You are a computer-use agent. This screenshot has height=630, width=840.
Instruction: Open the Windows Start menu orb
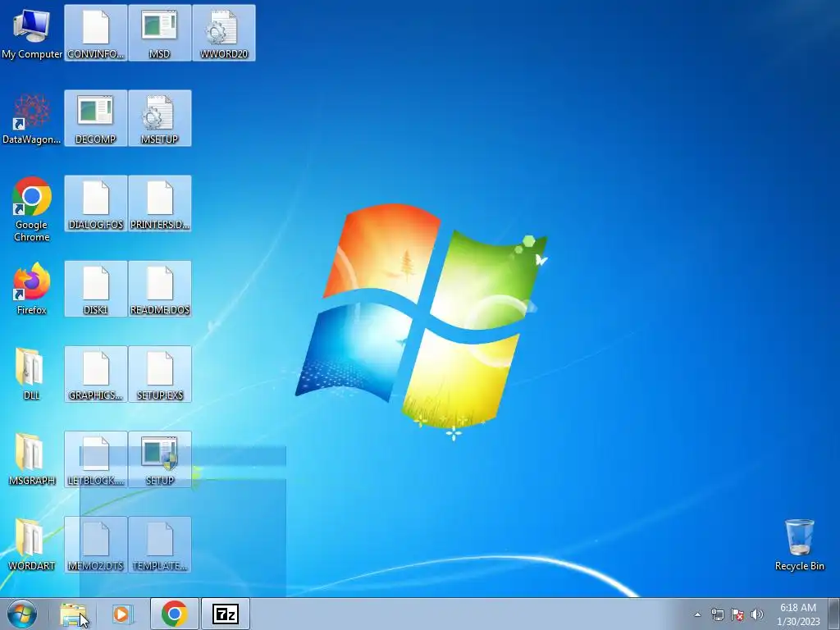point(22,614)
